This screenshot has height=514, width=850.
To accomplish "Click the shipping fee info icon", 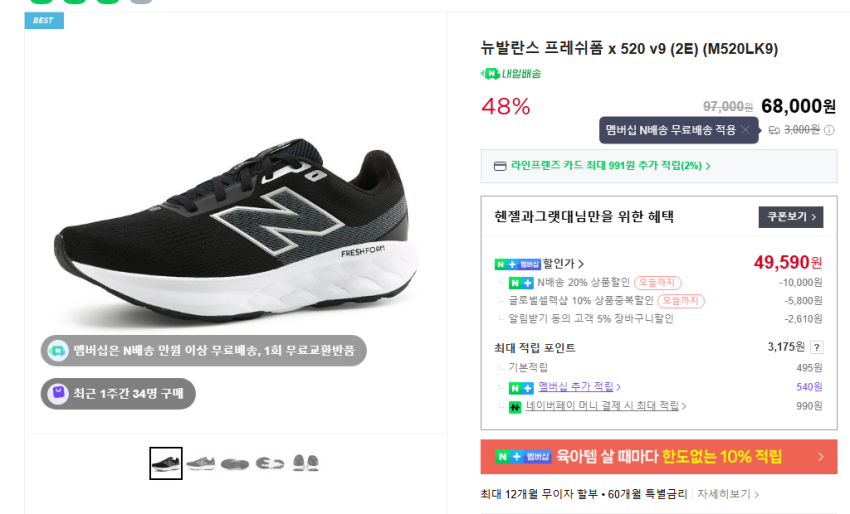I will (829, 130).
